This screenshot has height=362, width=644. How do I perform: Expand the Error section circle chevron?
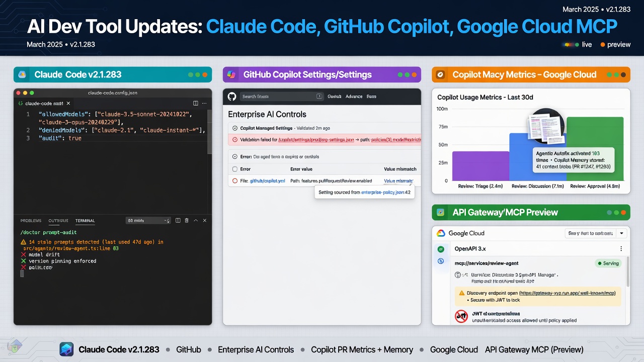(x=235, y=157)
